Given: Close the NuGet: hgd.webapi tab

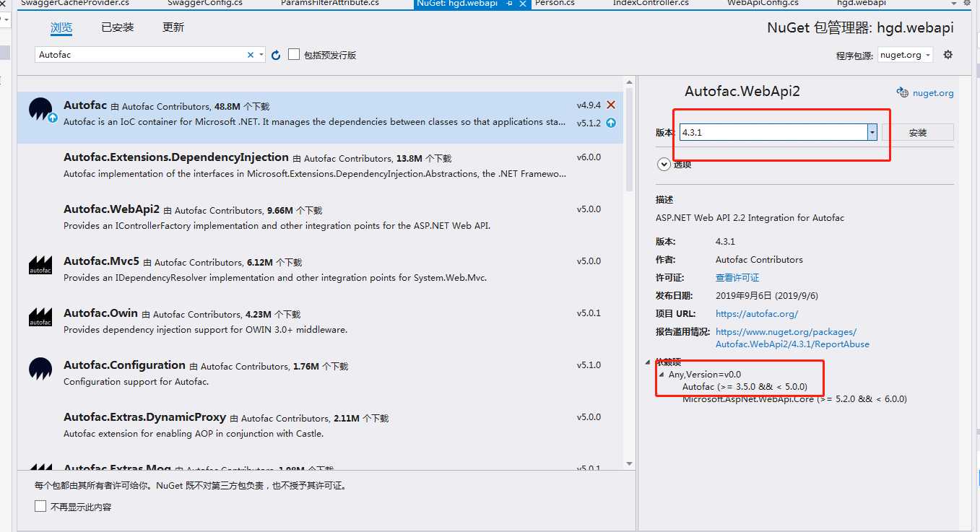Looking at the screenshot, I should [523, 4].
